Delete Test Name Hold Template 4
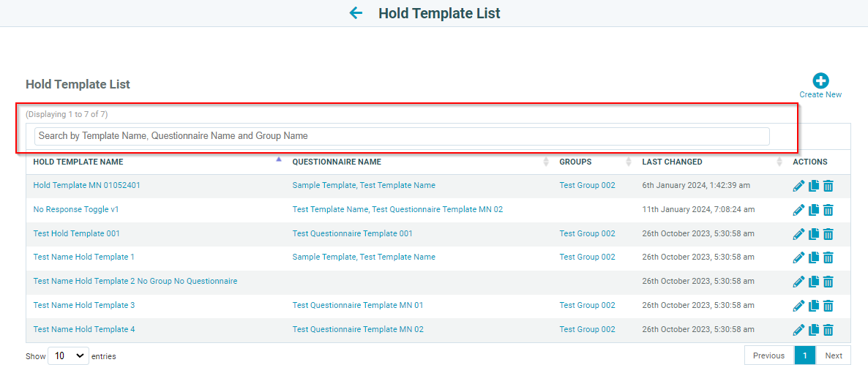This screenshot has width=868, height=365. click(x=828, y=330)
